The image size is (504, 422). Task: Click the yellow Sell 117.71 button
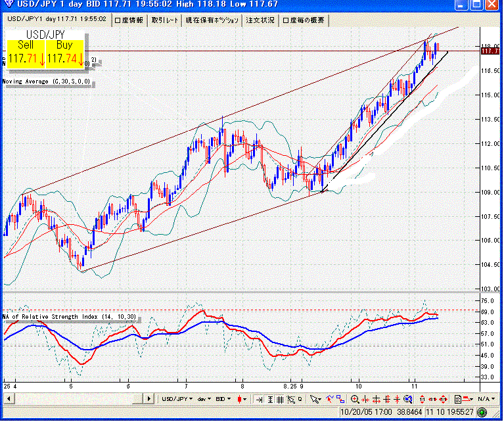click(x=26, y=53)
